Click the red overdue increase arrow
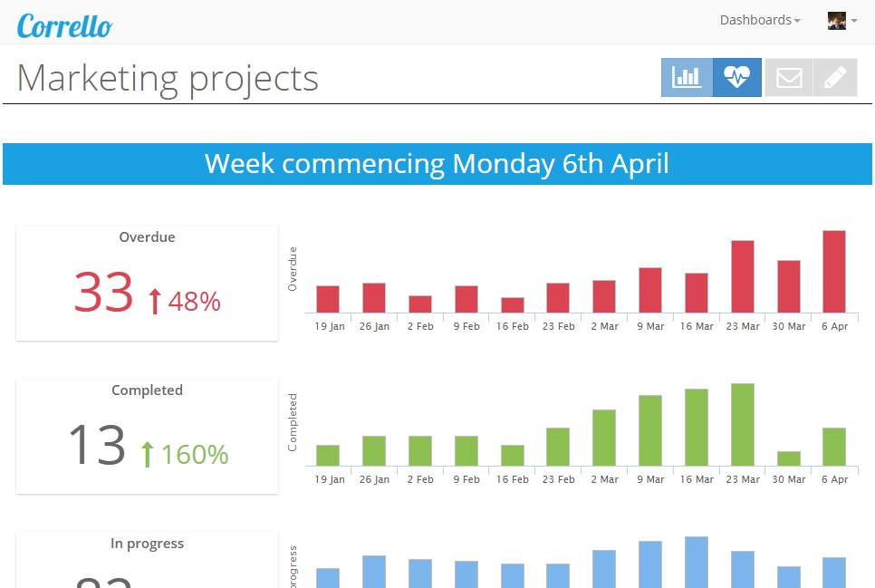 coord(154,301)
